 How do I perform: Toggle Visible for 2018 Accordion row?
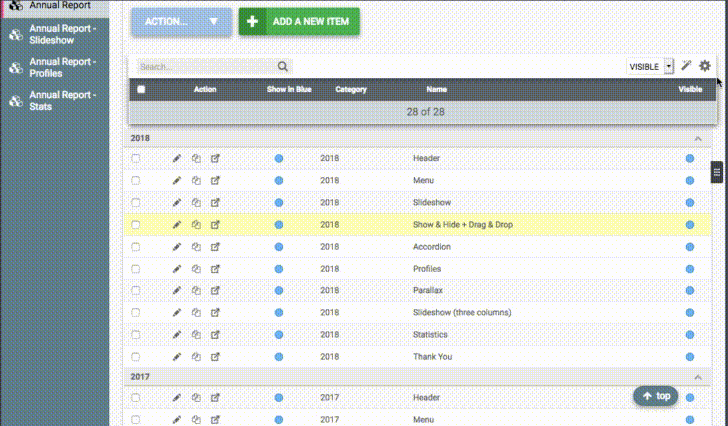690,247
